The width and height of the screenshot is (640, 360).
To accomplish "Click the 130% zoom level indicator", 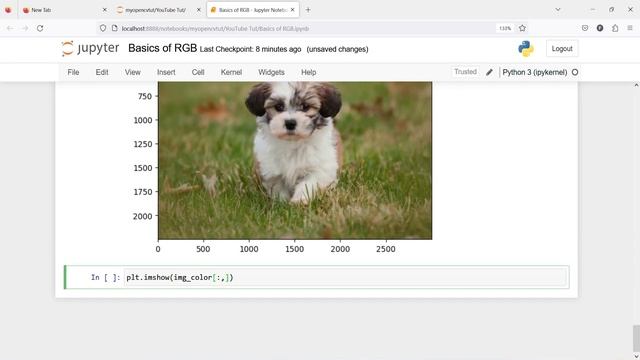I will click(505, 28).
